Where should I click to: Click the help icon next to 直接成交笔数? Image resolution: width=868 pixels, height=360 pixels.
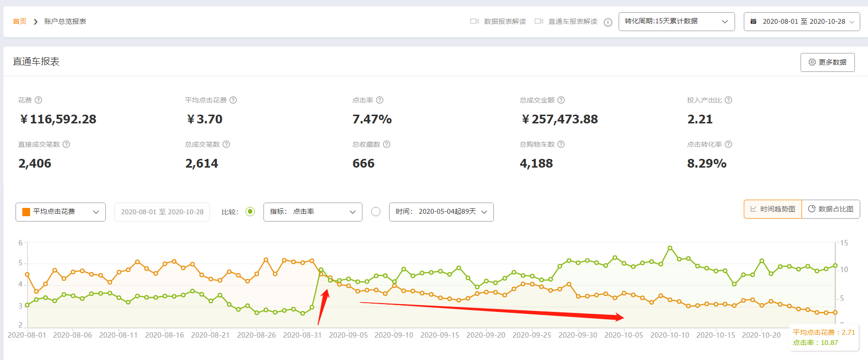pyautogui.click(x=66, y=144)
